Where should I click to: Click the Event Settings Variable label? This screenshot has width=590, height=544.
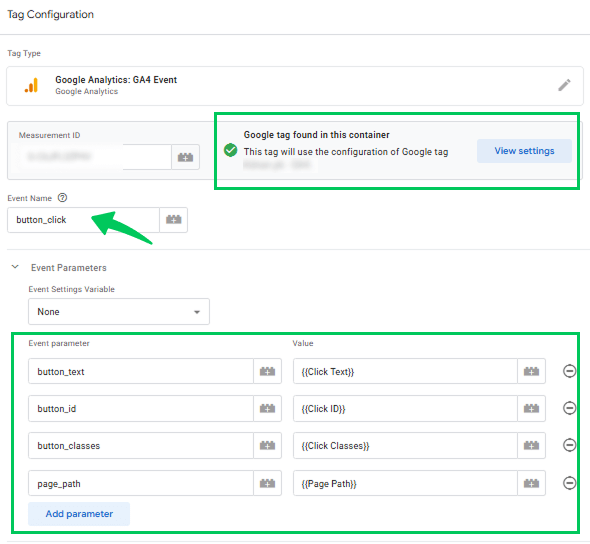pos(71,289)
